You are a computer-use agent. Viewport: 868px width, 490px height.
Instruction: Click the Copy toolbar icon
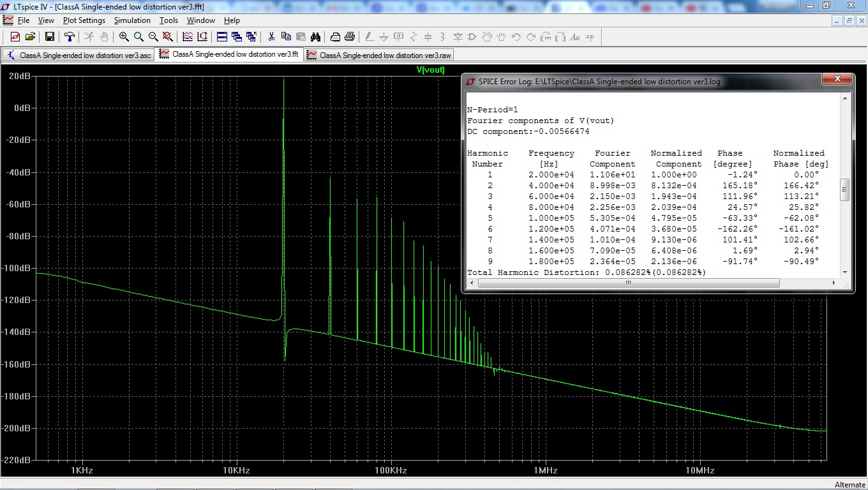286,36
